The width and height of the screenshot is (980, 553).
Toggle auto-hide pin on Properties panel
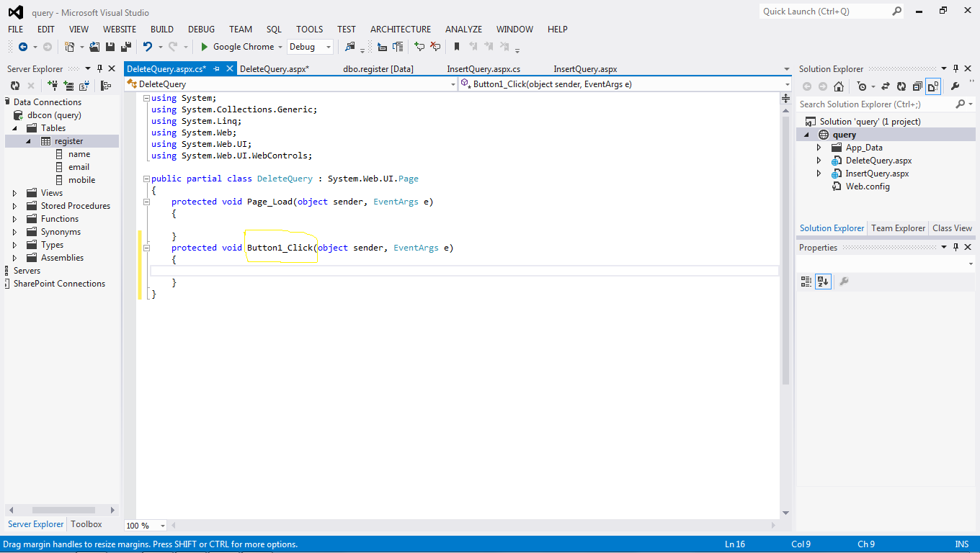[956, 247]
